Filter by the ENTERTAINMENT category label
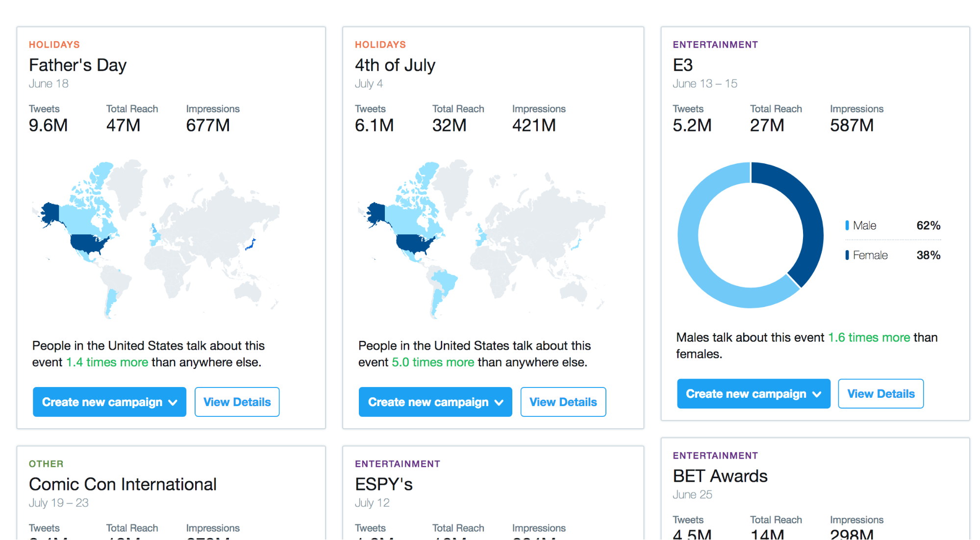The height and width of the screenshot is (540, 980). click(715, 44)
